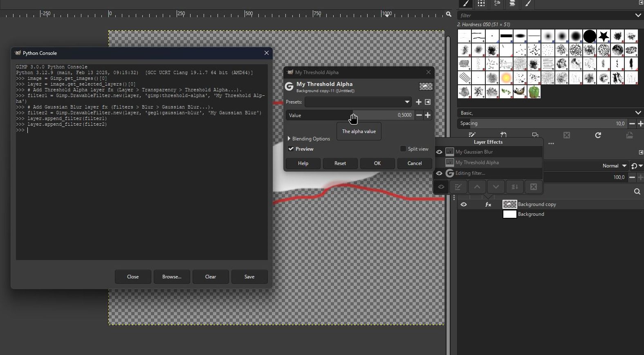Move selected layer effect down
Screen dimensions: 644x355
pos(496,187)
